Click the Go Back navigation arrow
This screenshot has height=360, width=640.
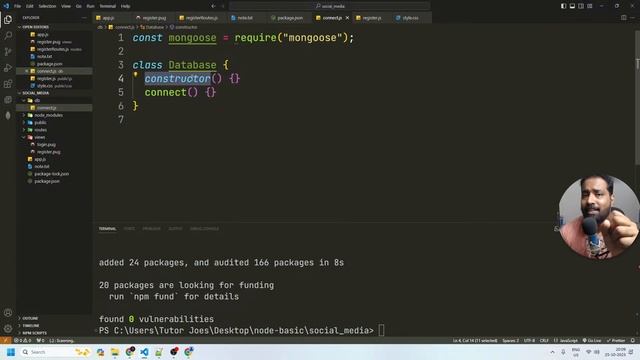(213, 6)
